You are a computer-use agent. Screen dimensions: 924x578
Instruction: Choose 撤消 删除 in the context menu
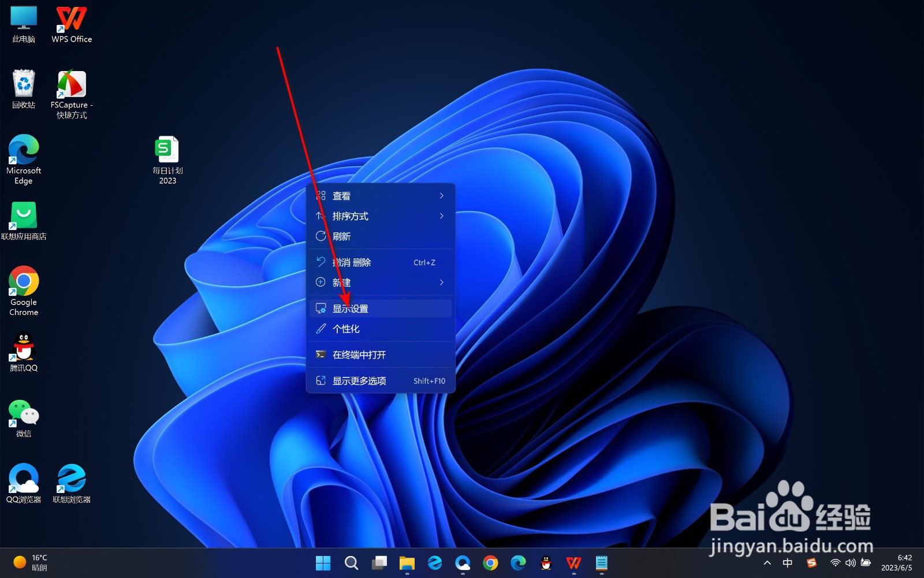click(x=381, y=262)
